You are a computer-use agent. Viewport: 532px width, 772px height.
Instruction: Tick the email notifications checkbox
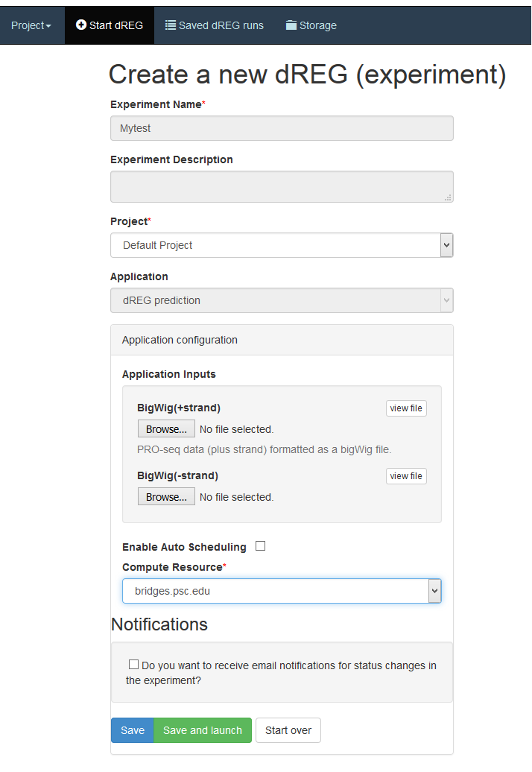coord(133,664)
